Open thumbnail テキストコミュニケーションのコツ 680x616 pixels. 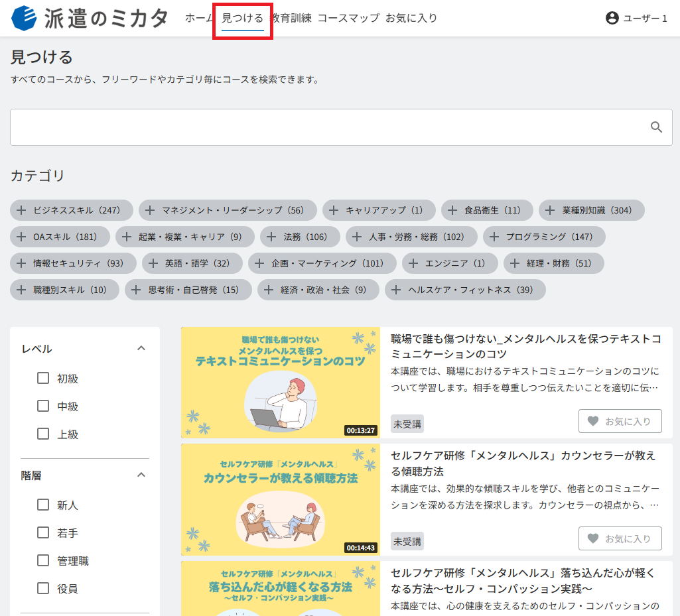point(281,383)
